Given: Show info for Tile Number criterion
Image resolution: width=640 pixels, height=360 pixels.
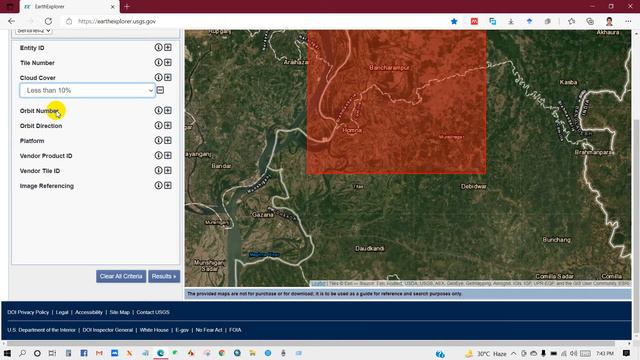Looking at the screenshot, I should click(x=158, y=62).
